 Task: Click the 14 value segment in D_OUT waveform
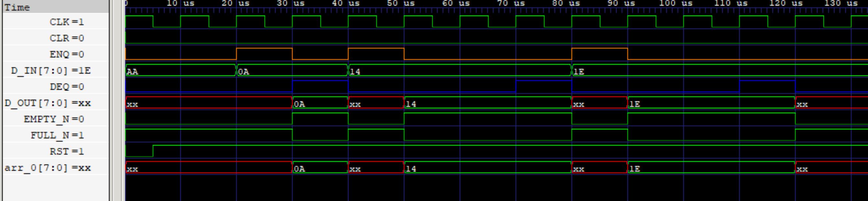click(487, 103)
